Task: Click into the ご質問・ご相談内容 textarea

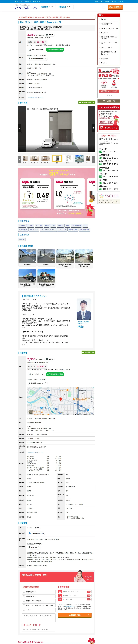Action: pos(39,618)
